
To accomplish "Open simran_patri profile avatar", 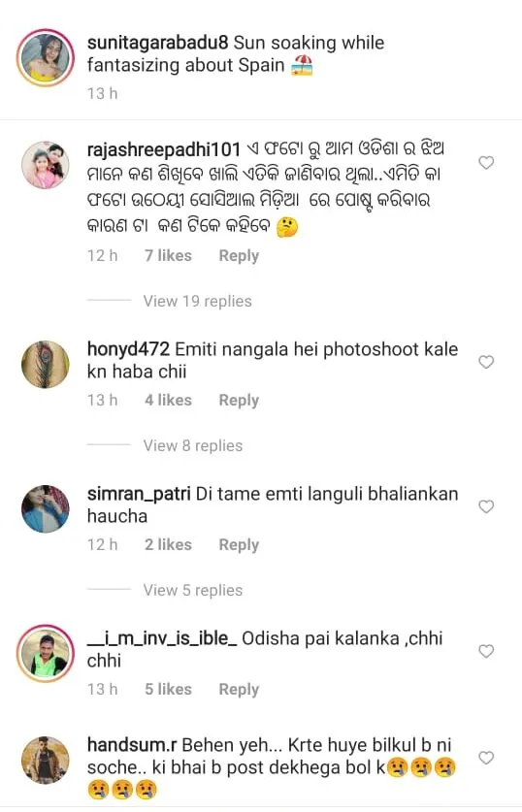I will (x=46, y=508).
